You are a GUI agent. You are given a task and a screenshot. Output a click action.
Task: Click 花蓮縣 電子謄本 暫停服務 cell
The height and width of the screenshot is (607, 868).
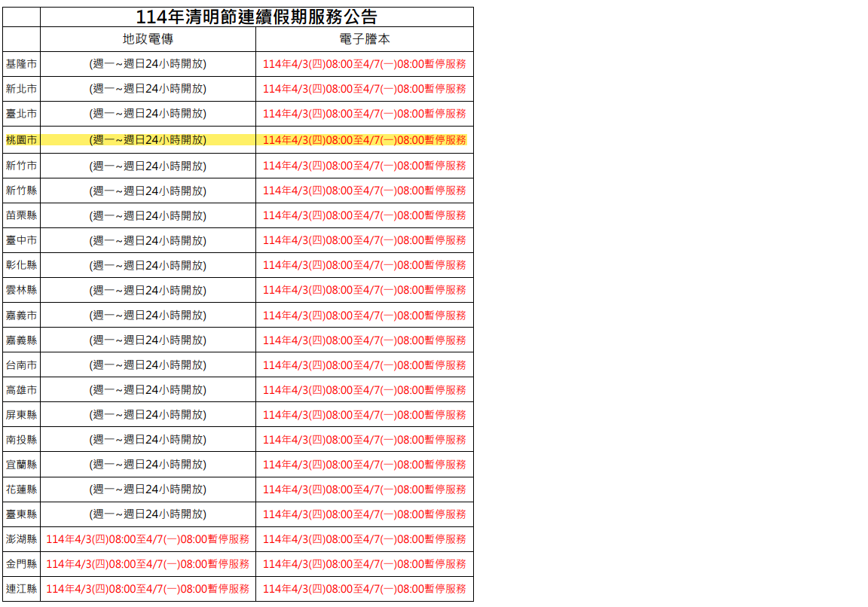[x=364, y=490]
